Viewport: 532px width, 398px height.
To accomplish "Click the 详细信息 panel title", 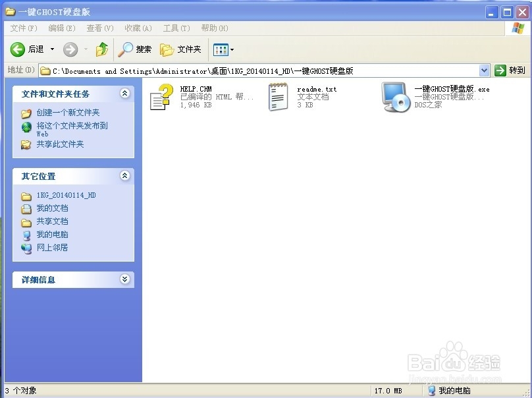I will (x=38, y=280).
